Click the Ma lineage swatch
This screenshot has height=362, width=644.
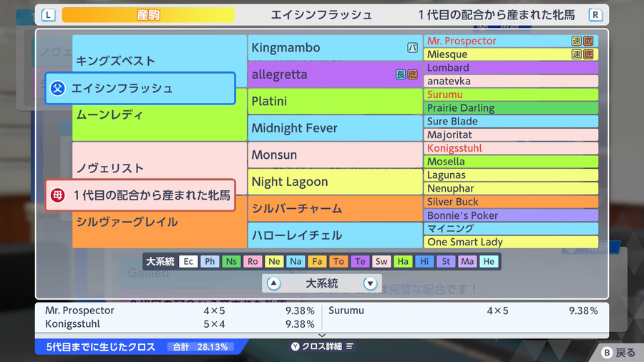[x=467, y=261]
